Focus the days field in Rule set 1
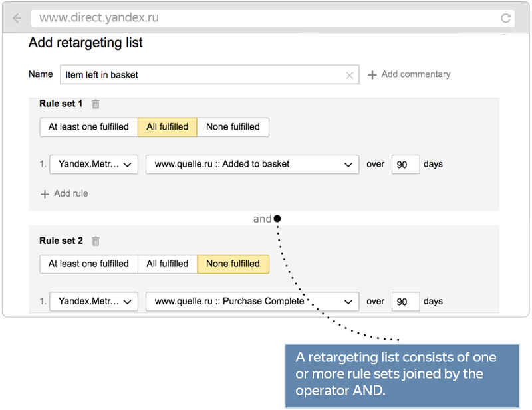Viewport: 532px width, 410px height. [x=406, y=165]
